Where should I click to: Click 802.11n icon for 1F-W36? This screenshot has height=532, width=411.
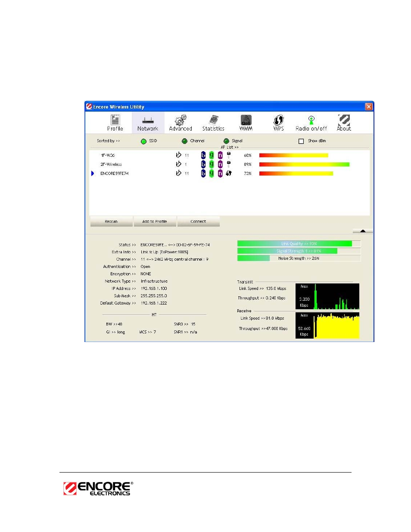[x=220, y=155]
